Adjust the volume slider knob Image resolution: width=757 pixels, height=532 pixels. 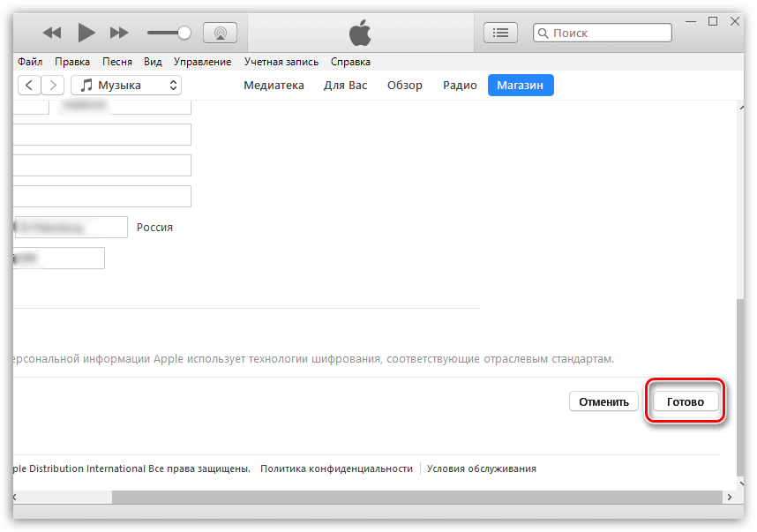tap(184, 33)
